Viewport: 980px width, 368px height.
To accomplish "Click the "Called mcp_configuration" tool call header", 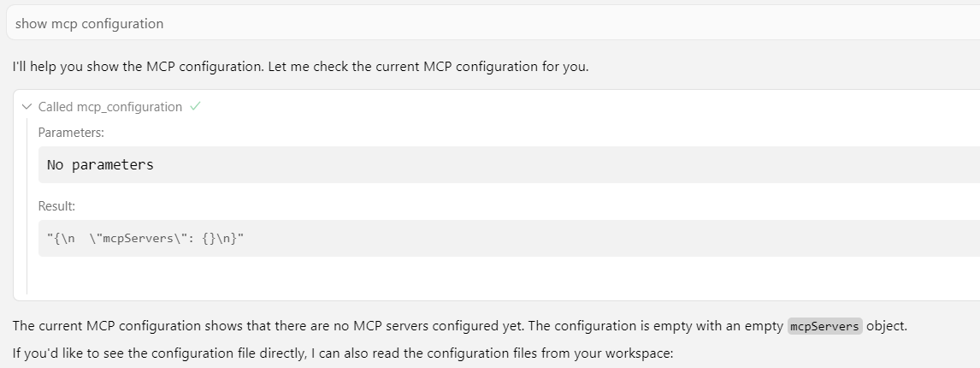I will (109, 107).
